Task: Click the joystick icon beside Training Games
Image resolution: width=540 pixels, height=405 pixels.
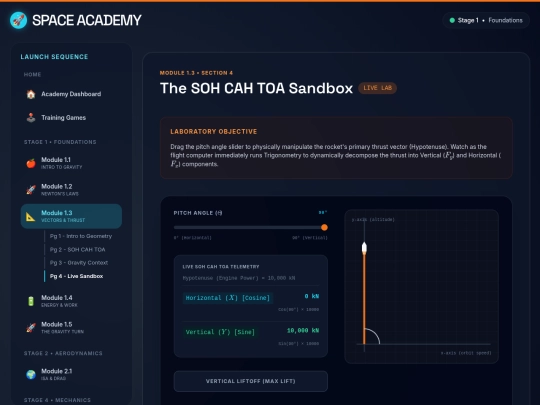Action: tap(31, 118)
